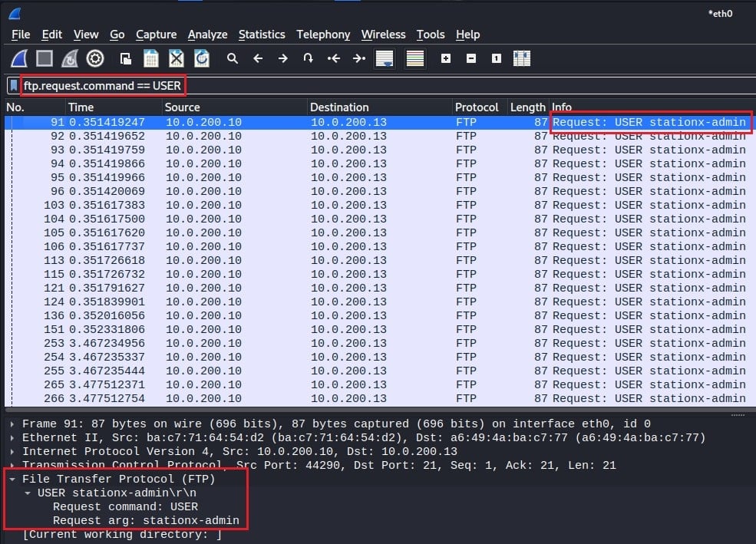Go forward in packet history
756x544 pixels.
coord(283,59)
